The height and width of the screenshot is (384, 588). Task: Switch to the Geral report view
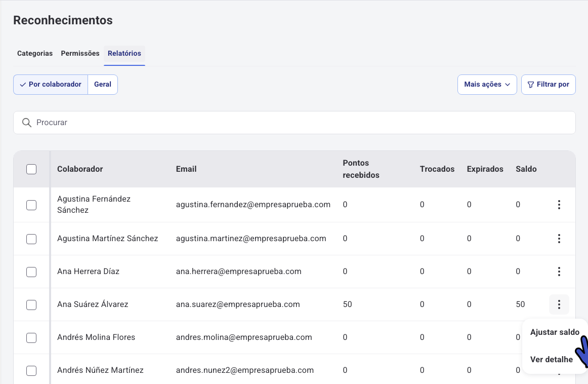click(103, 85)
